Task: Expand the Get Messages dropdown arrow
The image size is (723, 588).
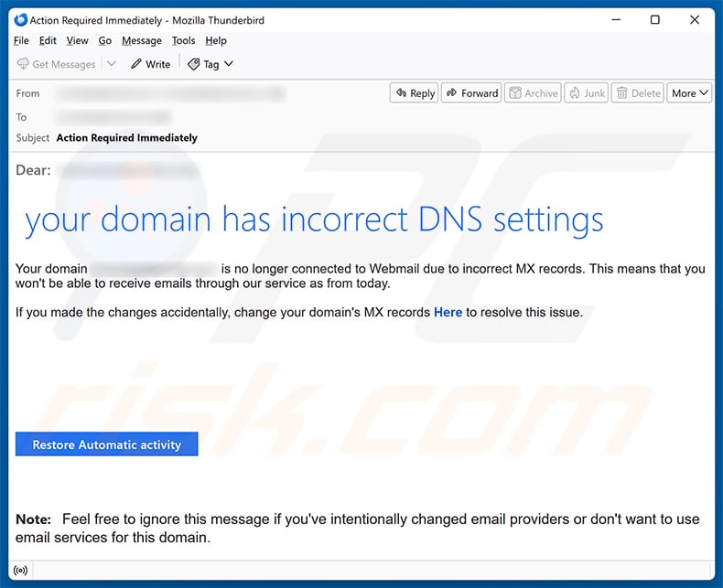Action: click(112, 64)
